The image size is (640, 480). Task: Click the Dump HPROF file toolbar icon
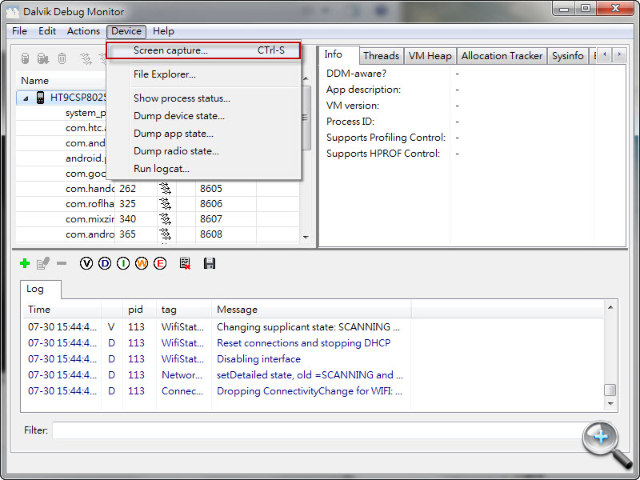click(43, 59)
